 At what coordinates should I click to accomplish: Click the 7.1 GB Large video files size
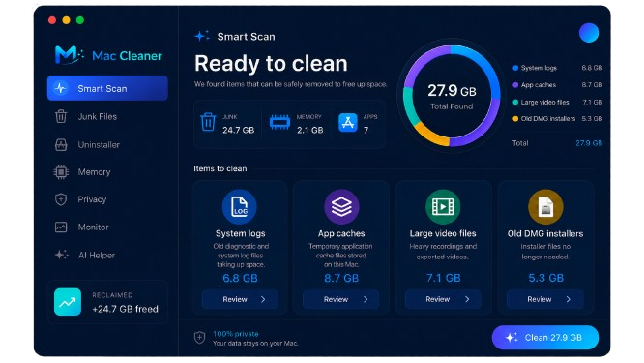pos(443,279)
